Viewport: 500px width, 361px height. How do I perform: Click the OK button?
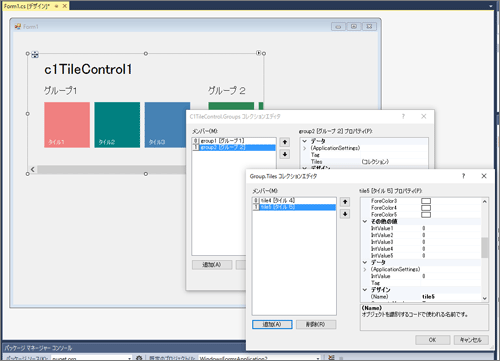[x=432, y=340]
